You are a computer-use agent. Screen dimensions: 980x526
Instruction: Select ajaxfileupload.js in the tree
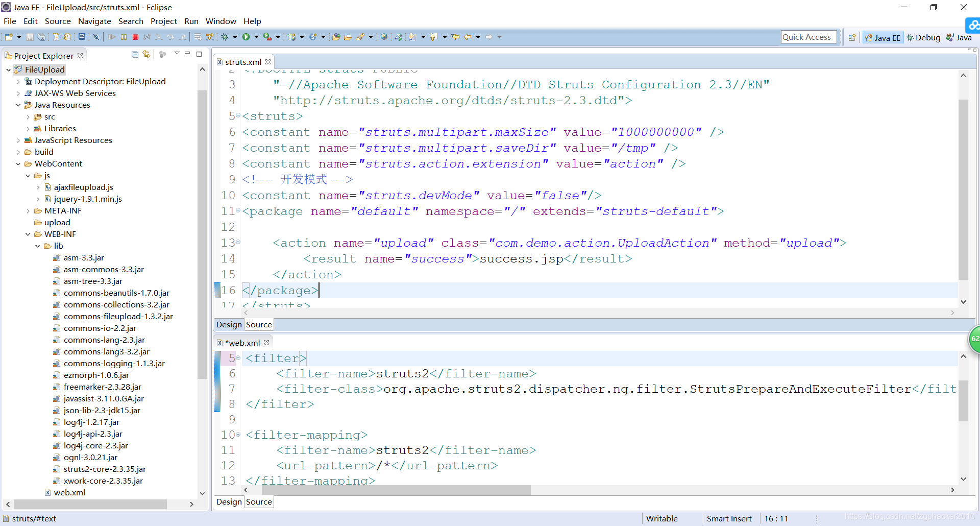tap(83, 187)
